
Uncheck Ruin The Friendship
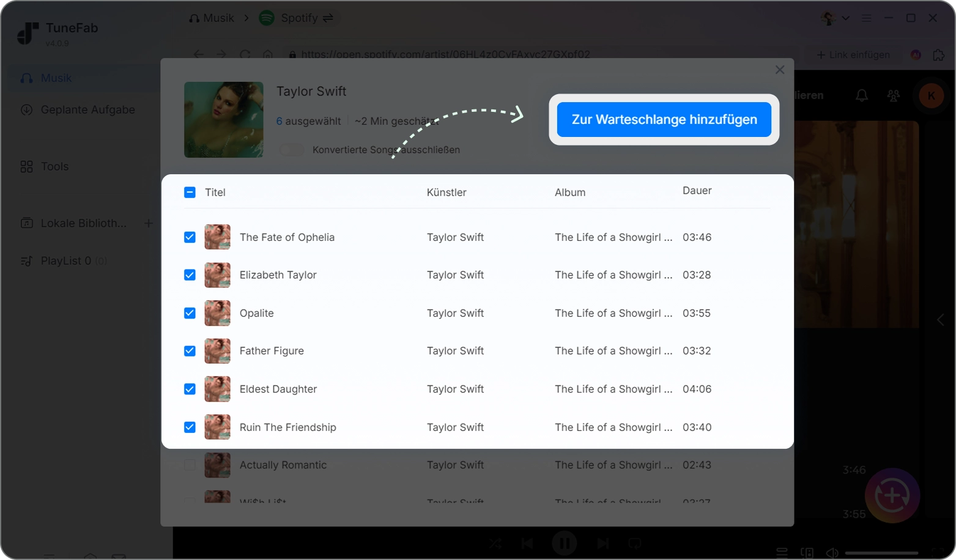(190, 427)
